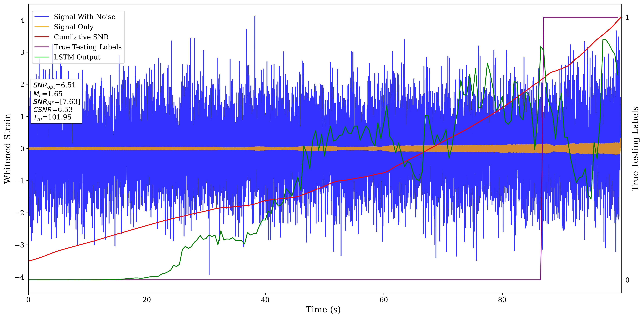This screenshot has width=644, height=318.
Task: Click the x-axis tick label 40
Action: coord(265,300)
